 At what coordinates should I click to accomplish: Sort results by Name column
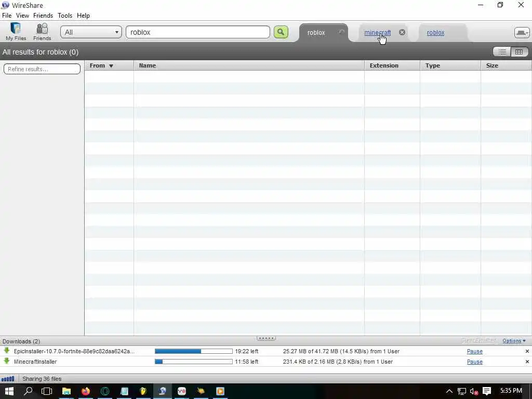(249, 65)
